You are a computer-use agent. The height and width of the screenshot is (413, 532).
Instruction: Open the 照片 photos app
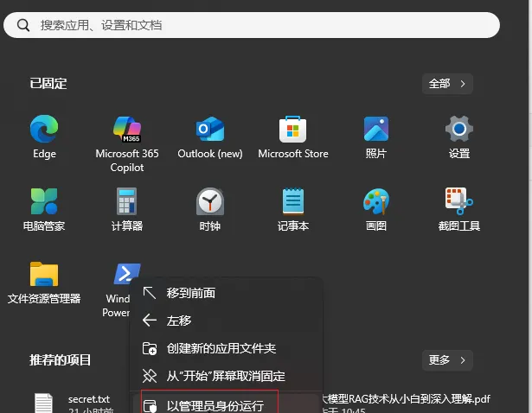376,137
